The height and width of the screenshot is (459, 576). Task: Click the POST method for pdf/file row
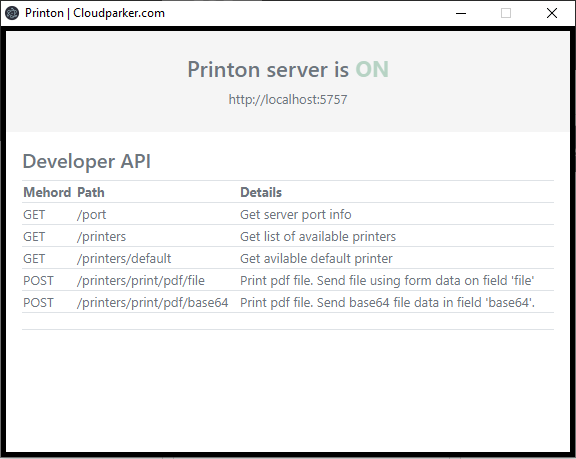pos(38,281)
